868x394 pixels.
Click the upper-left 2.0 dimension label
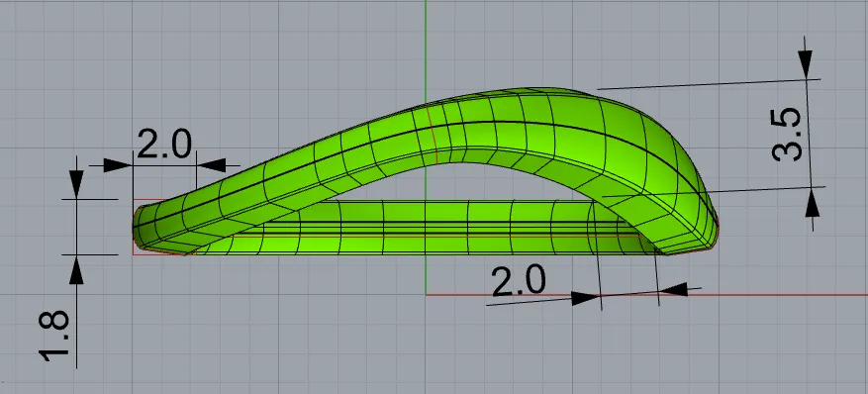click(164, 144)
